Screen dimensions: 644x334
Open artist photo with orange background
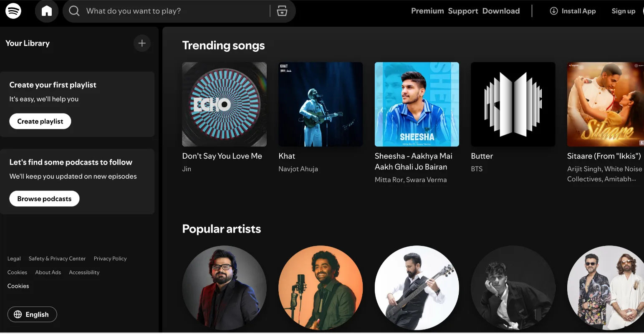(321, 288)
